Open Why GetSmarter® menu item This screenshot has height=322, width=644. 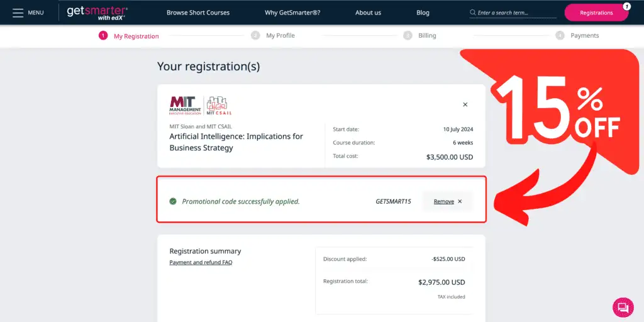[292, 13]
